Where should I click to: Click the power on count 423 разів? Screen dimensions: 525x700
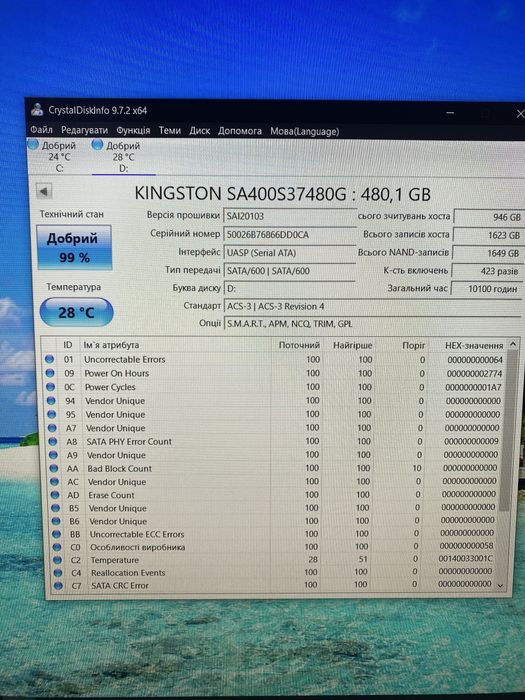(488, 271)
